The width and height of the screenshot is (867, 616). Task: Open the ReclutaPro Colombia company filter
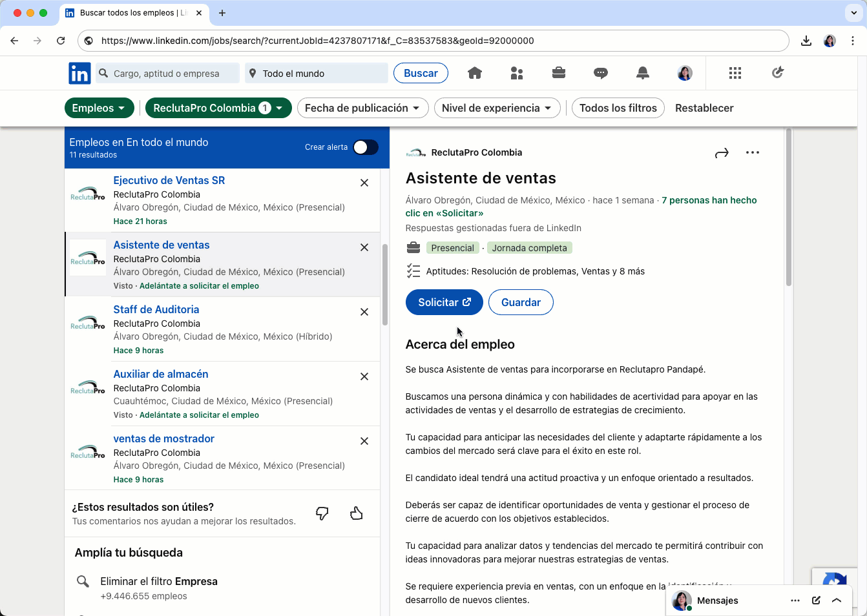(x=218, y=108)
